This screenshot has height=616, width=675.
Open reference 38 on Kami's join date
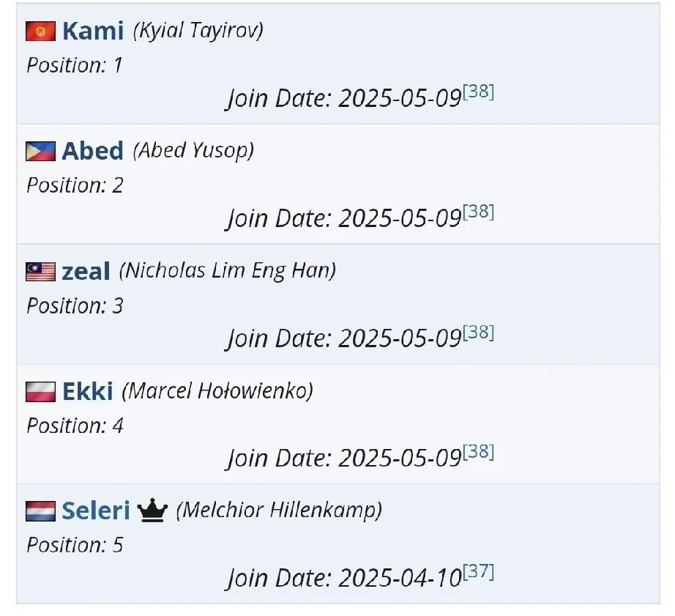tap(478, 92)
